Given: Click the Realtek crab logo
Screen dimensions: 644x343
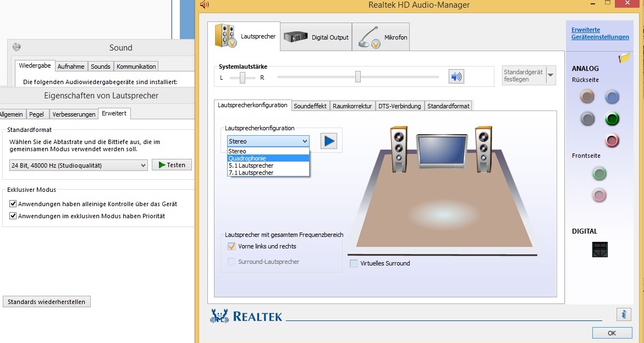Looking at the screenshot, I should (219, 316).
